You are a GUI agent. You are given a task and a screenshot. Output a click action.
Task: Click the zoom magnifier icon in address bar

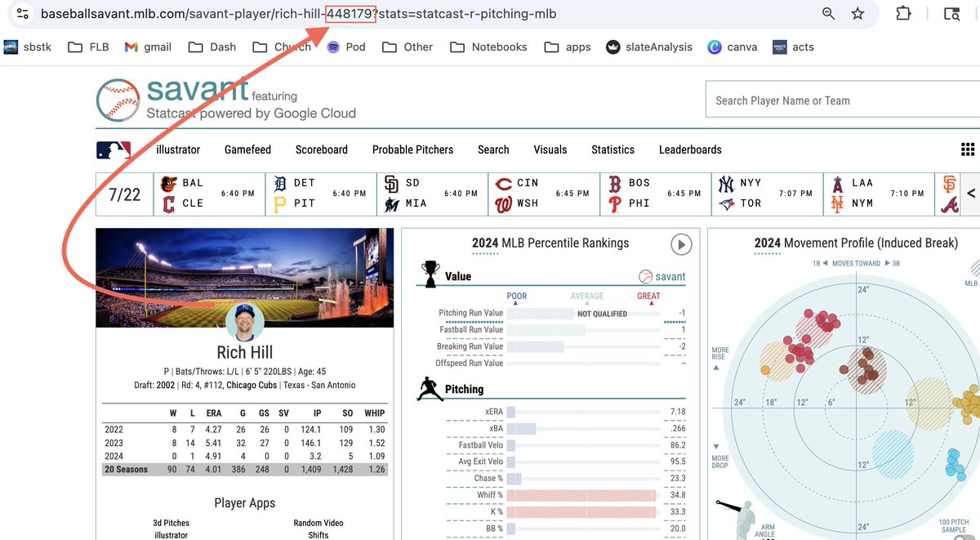pos(828,14)
